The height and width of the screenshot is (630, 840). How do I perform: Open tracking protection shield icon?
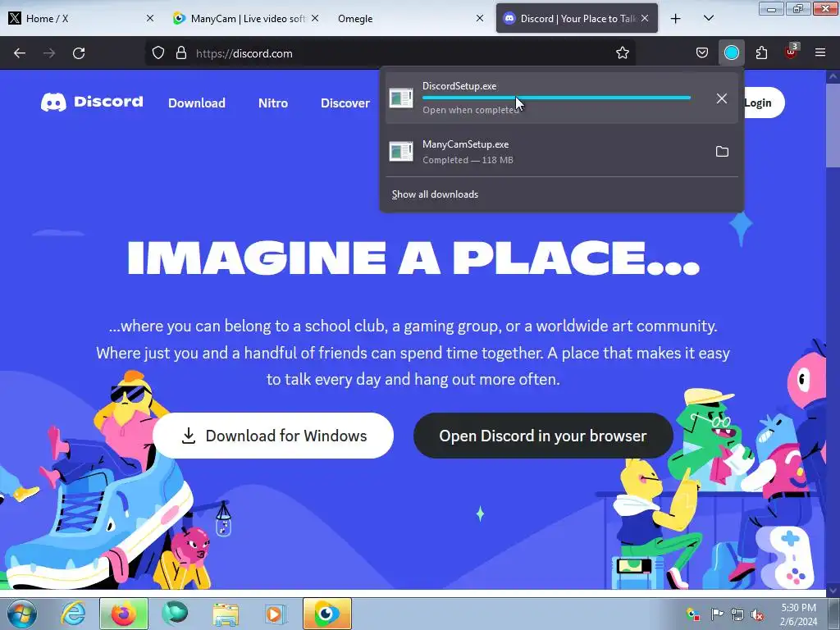(x=158, y=53)
